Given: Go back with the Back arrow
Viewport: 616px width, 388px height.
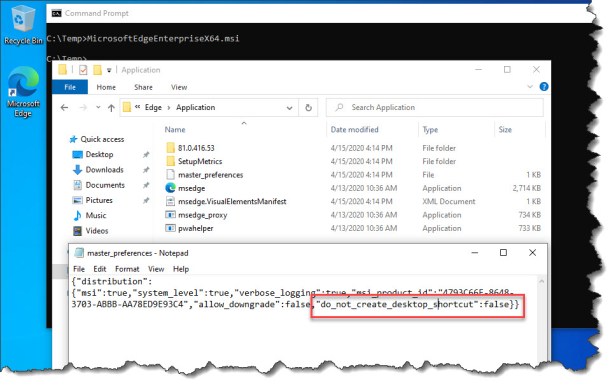Looking at the screenshot, I should pos(64,108).
